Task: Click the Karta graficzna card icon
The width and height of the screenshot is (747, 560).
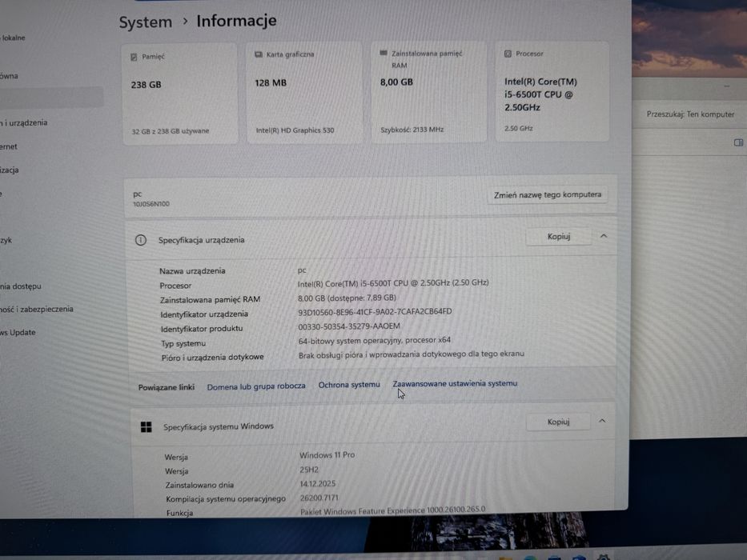Action: pos(259,54)
